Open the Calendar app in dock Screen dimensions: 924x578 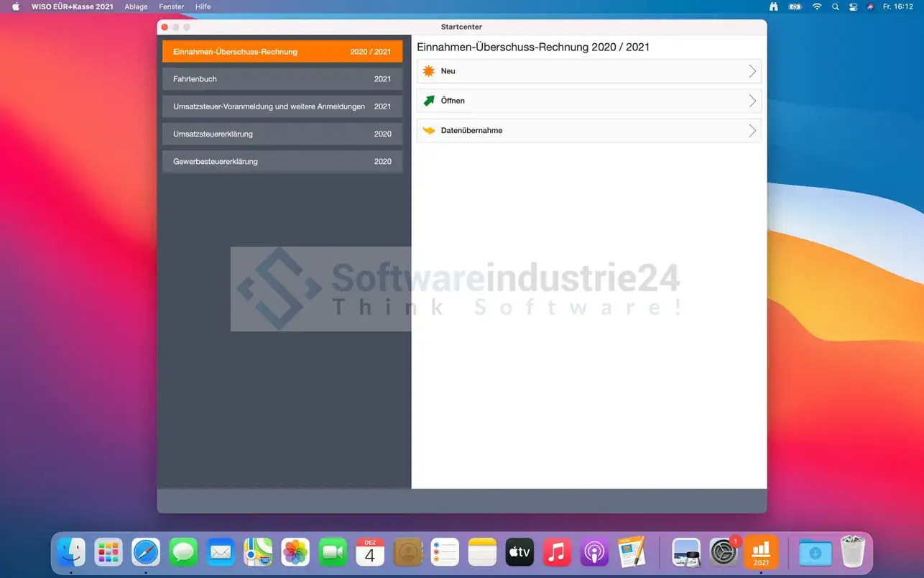coord(370,552)
